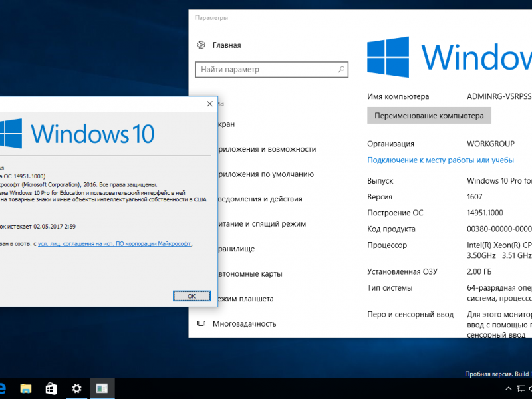
Task: Select OS build value 14951.1000 in Settings
Action: (x=485, y=213)
